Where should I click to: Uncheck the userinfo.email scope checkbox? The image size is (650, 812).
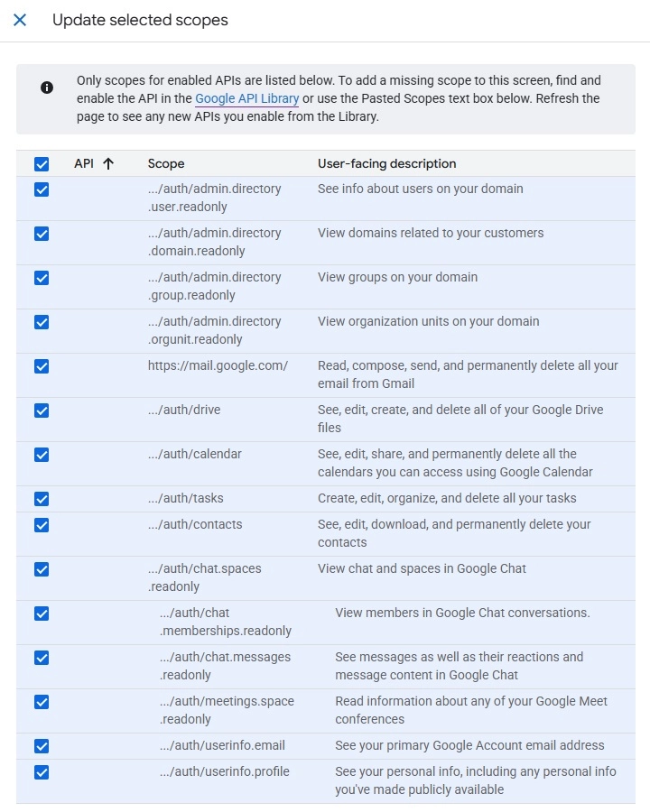(x=42, y=746)
